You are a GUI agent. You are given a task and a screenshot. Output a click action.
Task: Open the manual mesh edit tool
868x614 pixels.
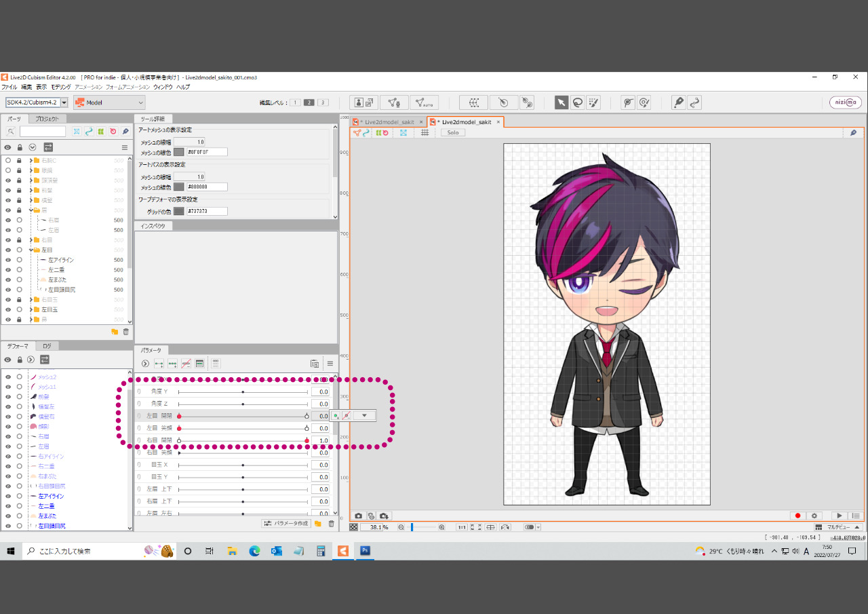click(394, 102)
